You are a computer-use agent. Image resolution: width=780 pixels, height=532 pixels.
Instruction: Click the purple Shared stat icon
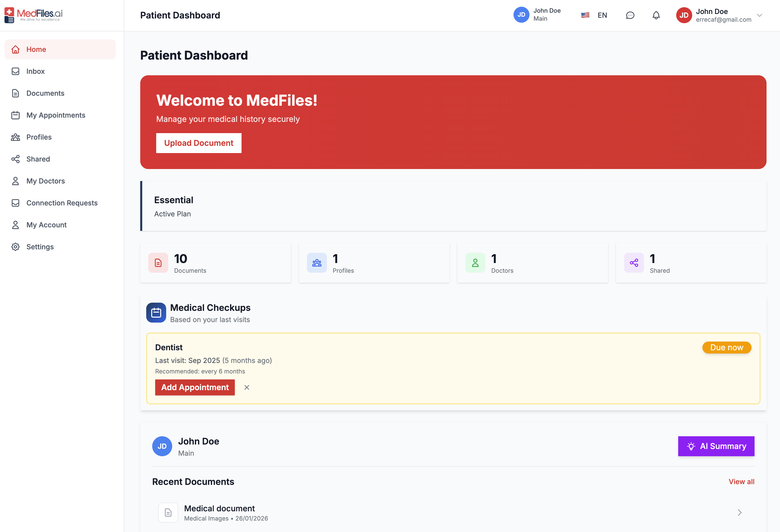tap(634, 263)
